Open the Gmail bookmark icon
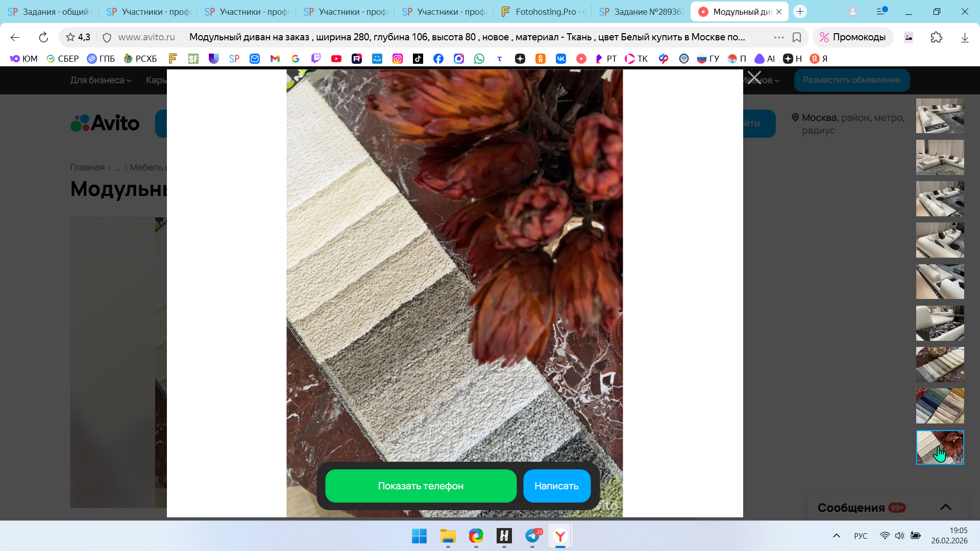This screenshot has height=551, width=980. 275,59
